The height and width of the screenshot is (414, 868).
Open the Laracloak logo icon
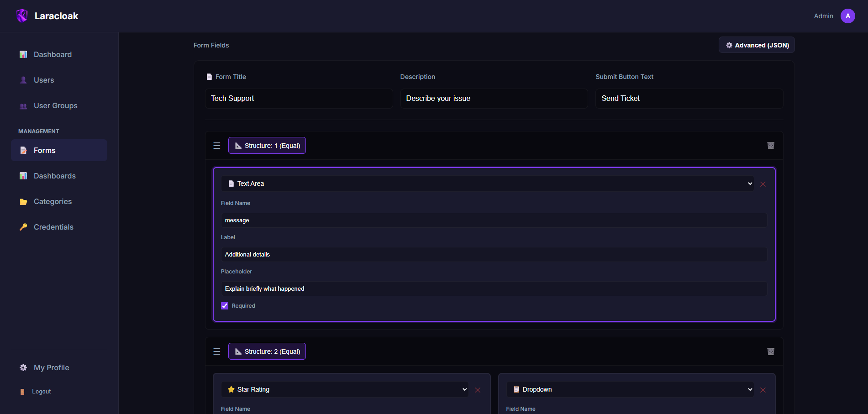[21, 15]
